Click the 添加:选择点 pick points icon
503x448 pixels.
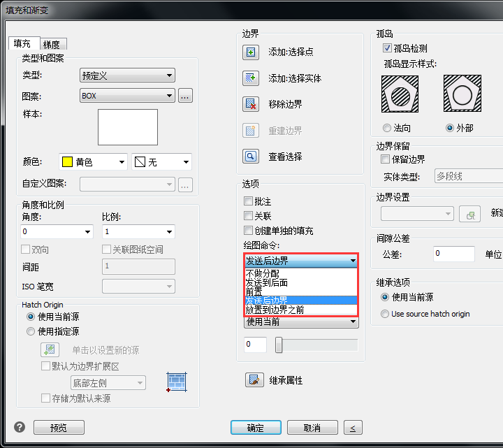point(251,52)
